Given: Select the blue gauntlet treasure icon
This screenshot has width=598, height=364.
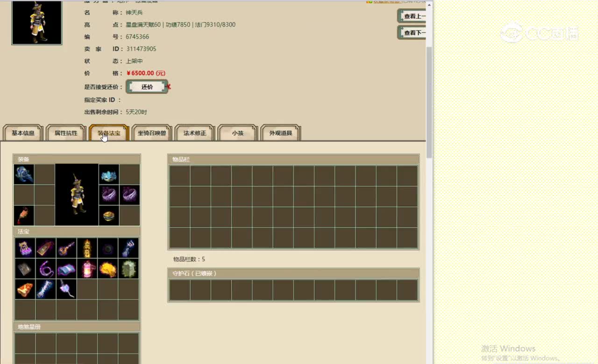Looking at the screenshot, I should click(128, 248).
